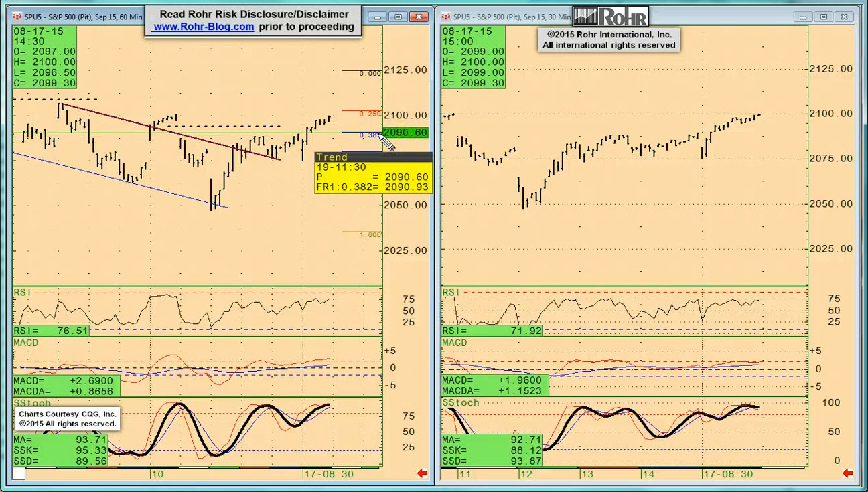868x492 pixels.
Task: Open the www.Rohr-Blog.com link
Action: pyautogui.click(x=204, y=27)
